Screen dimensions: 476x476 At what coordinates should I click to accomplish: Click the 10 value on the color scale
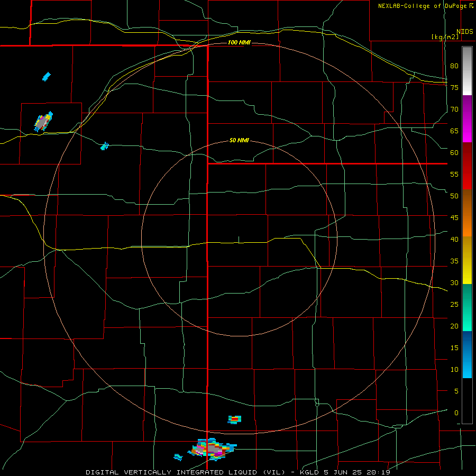click(454, 369)
